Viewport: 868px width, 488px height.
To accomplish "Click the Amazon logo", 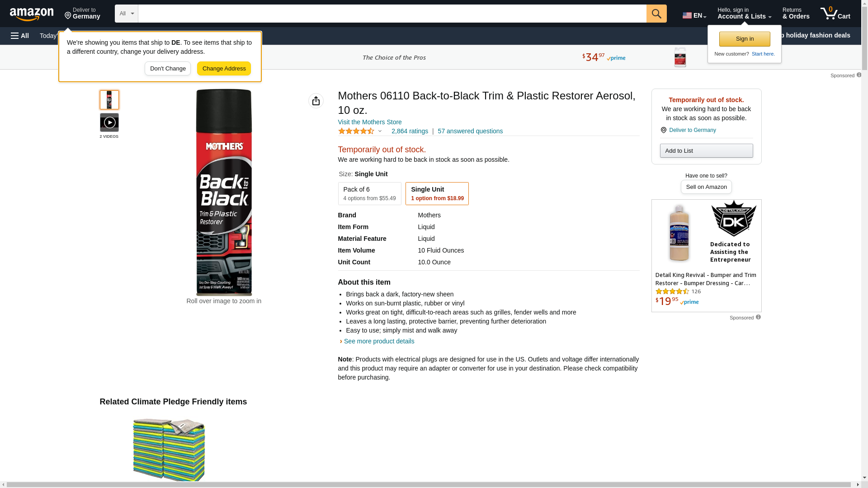I will (x=32, y=14).
